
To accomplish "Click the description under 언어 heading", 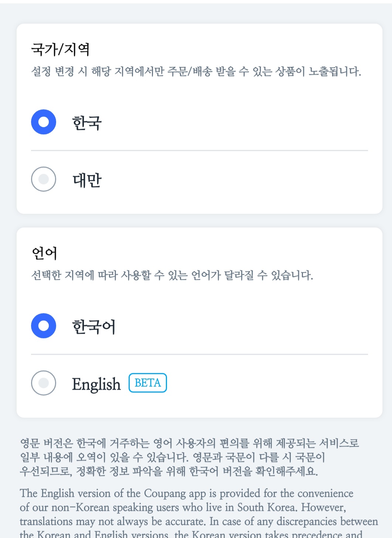I will [172, 275].
